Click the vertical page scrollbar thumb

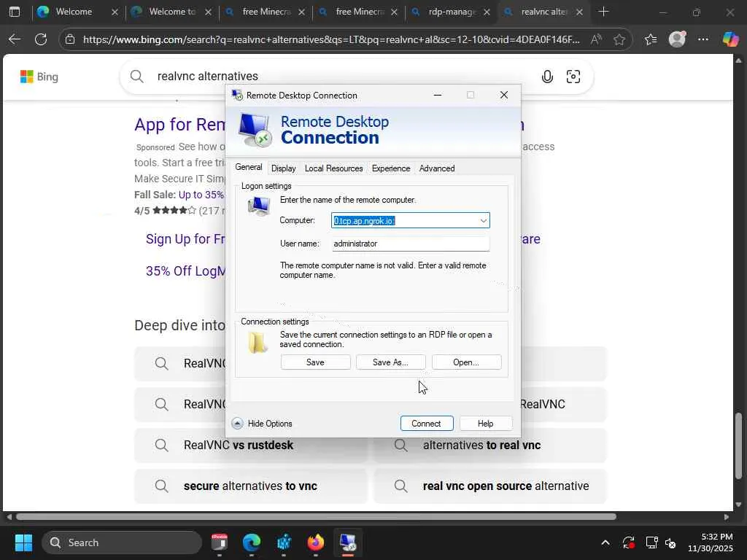[x=738, y=446]
